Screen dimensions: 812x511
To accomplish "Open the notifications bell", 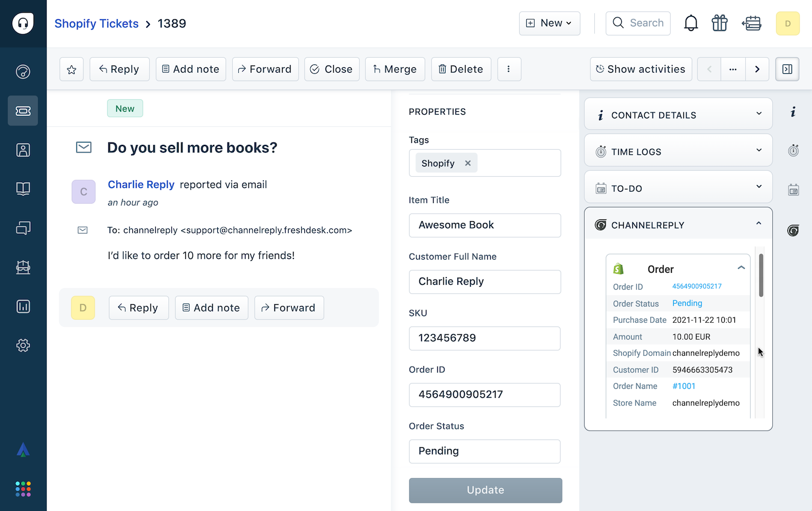I will 691,23.
